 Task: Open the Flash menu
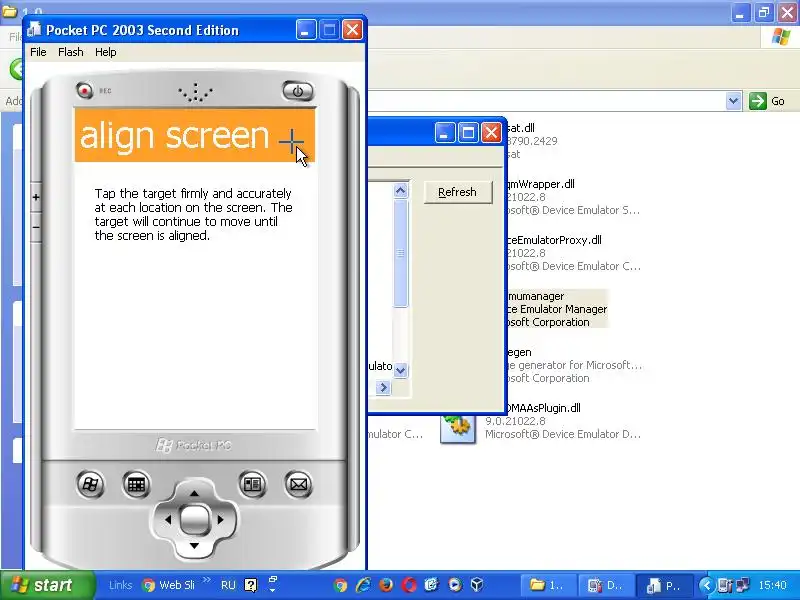pos(70,52)
